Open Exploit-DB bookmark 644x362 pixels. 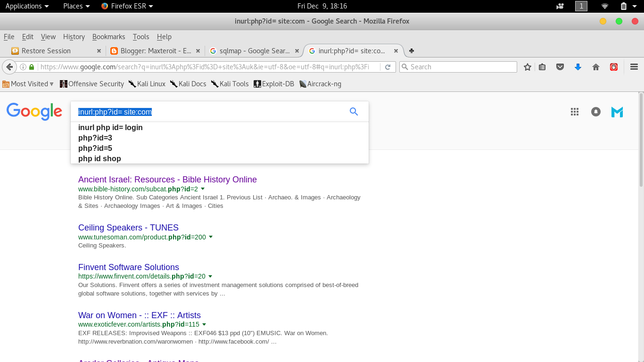point(274,84)
